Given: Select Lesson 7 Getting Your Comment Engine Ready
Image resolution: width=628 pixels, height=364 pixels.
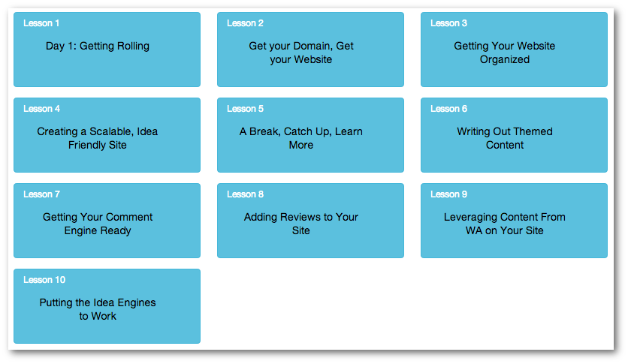Looking at the screenshot, I should (107, 221).
